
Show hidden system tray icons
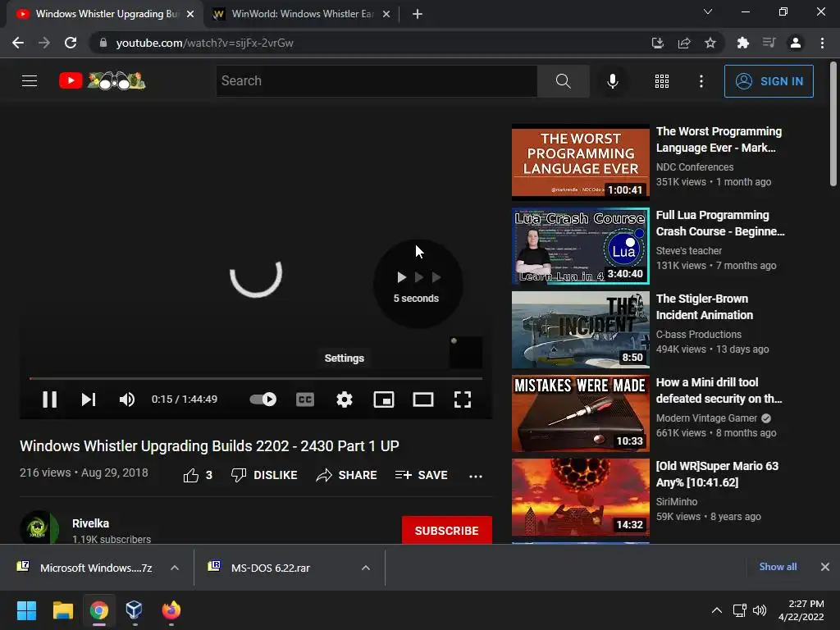[716, 610]
